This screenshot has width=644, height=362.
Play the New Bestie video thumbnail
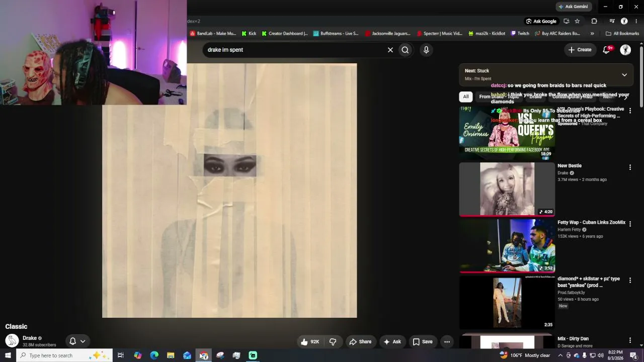tap(507, 189)
